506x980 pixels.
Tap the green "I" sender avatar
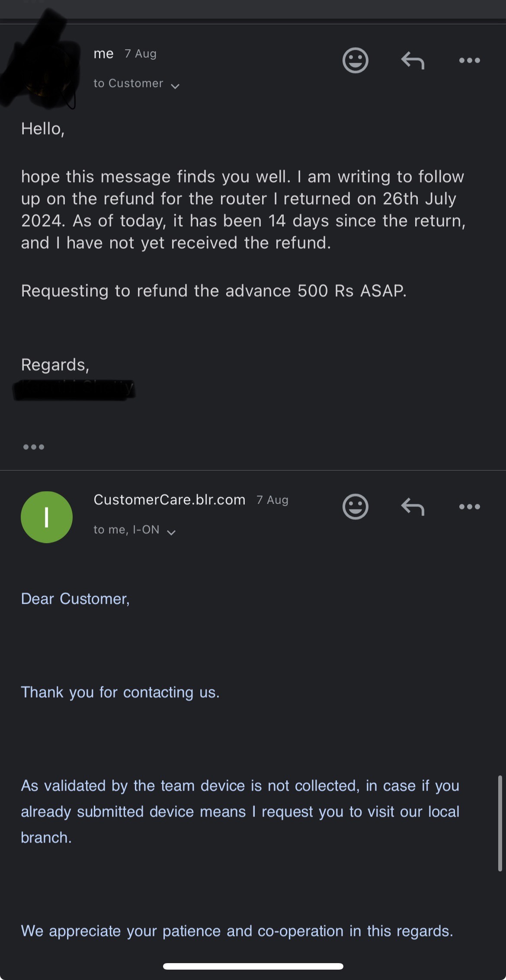47,517
